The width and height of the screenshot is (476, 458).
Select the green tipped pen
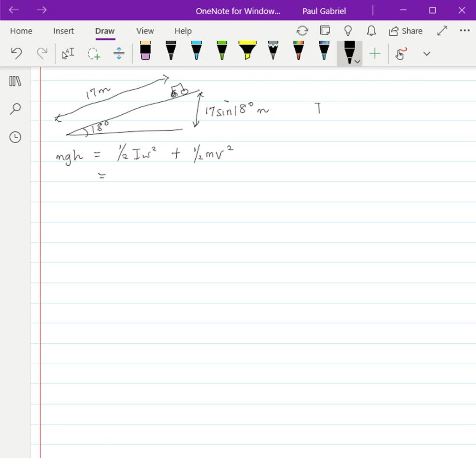[222, 51]
